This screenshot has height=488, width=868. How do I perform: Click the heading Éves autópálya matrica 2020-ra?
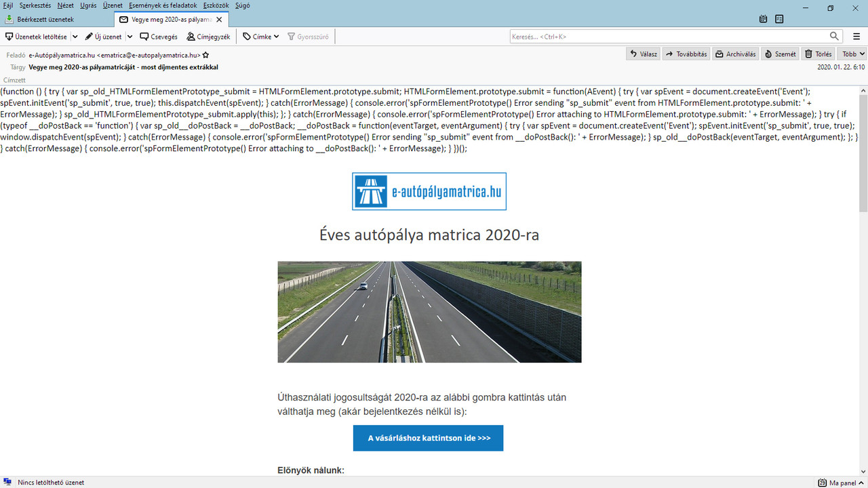point(429,235)
